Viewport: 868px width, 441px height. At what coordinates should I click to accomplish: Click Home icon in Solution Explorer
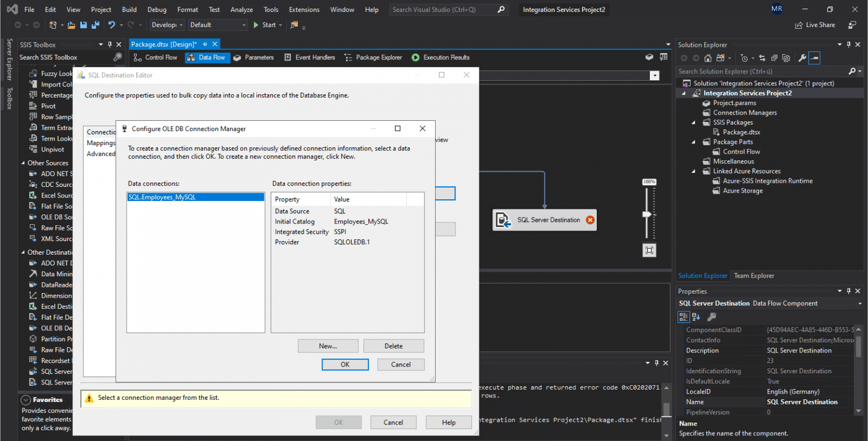click(708, 58)
